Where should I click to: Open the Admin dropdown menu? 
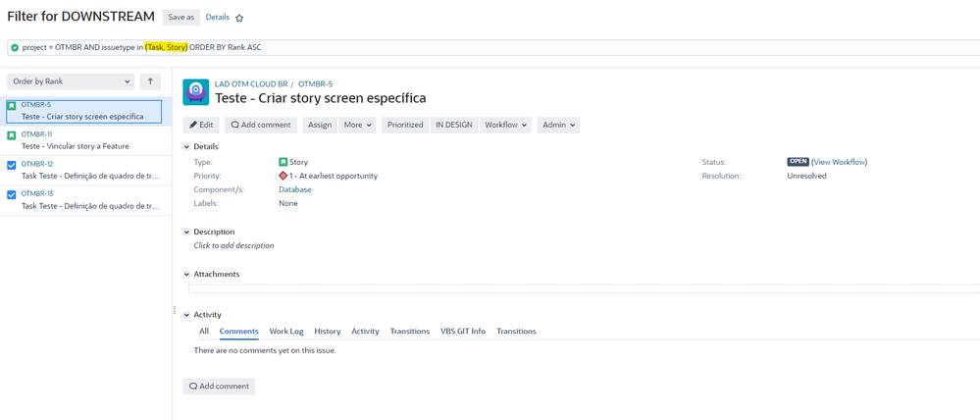click(x=557, y=125)
